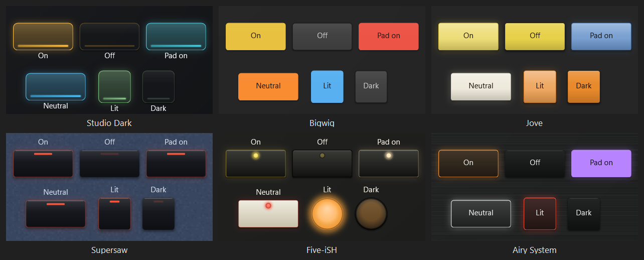
Task: Click the Airy System orange-outlined 'On' button
Action: click(468, 164)
